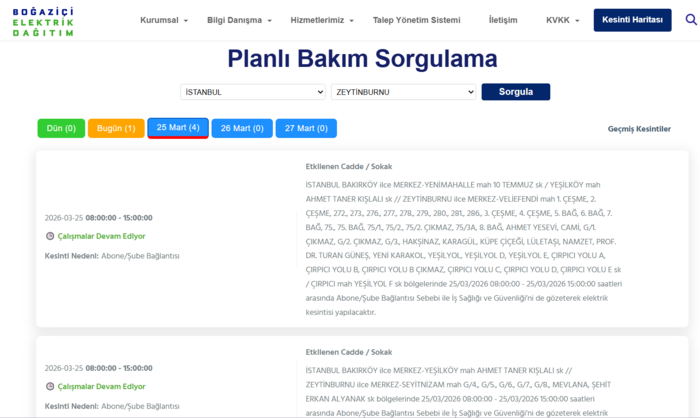Screen dimensions: 700x418
Task: Open the İSTANBUL city dropdown
Action: 253,92
